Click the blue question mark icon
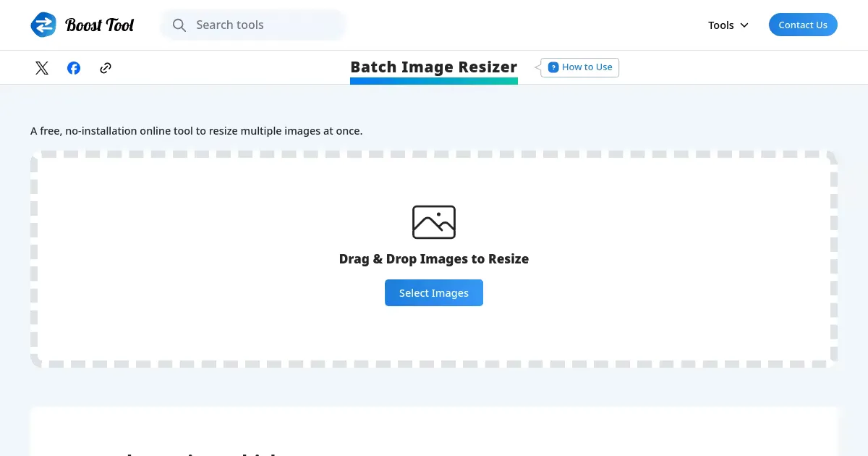868x456 pixels. (553, 67)
